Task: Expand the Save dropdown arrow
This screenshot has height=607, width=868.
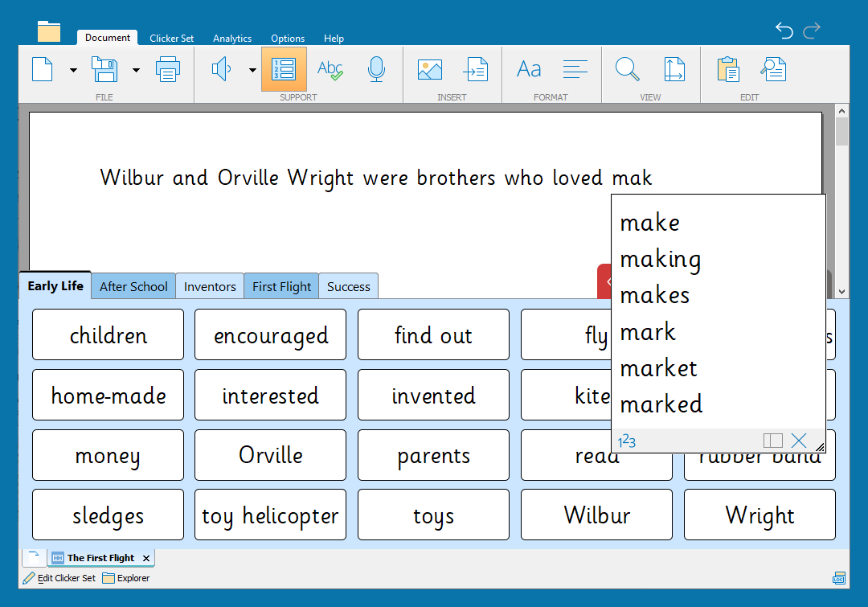Action: point(136,70)
